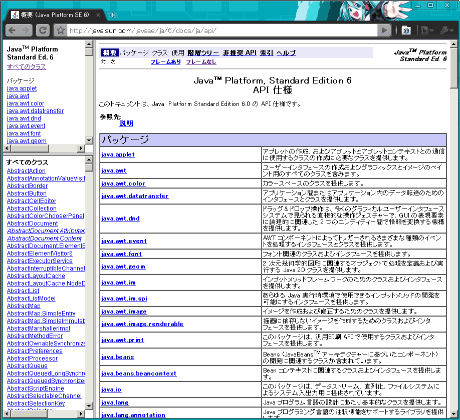Open AbstractScriptEngine class link
The width and height of the screenshot is (460, 420).
[x=35, y=388]
